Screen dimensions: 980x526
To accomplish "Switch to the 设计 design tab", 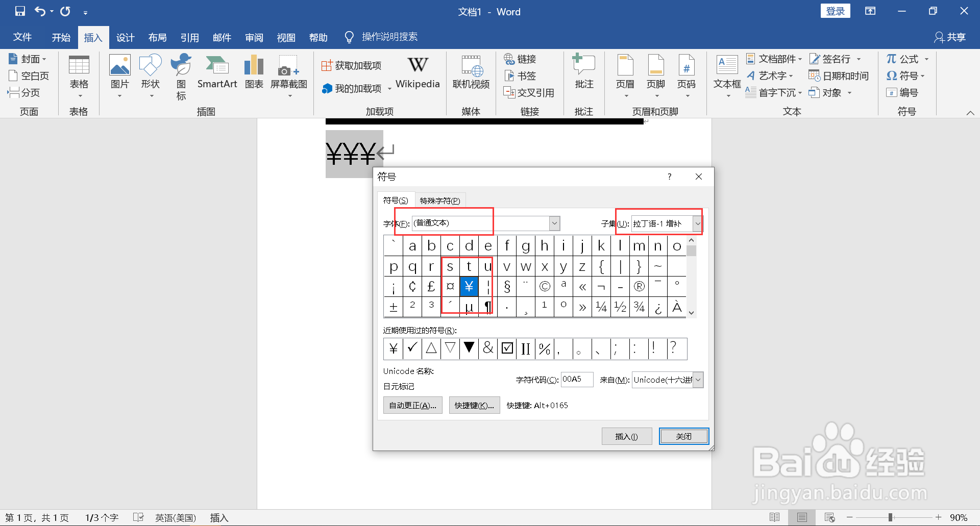I will (x=126, y=37).
